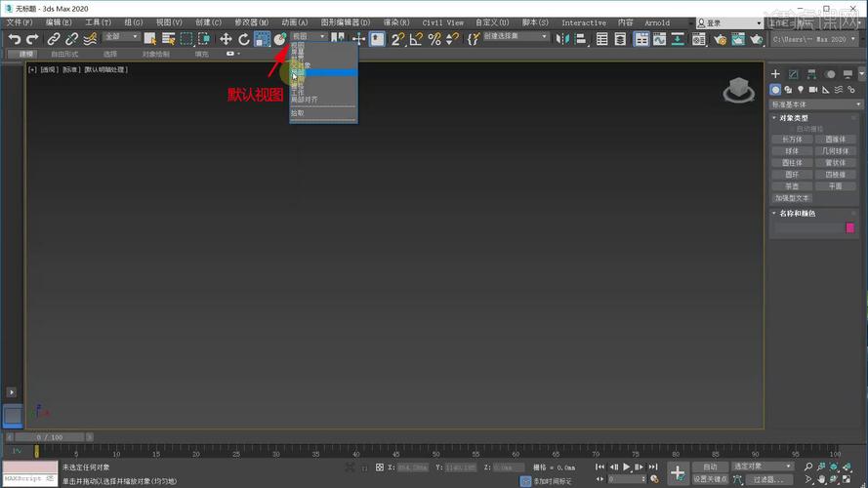Screen dimensions: 868x488
Task: Click the 几何球体 button
Action: click(x=836, y=151)
